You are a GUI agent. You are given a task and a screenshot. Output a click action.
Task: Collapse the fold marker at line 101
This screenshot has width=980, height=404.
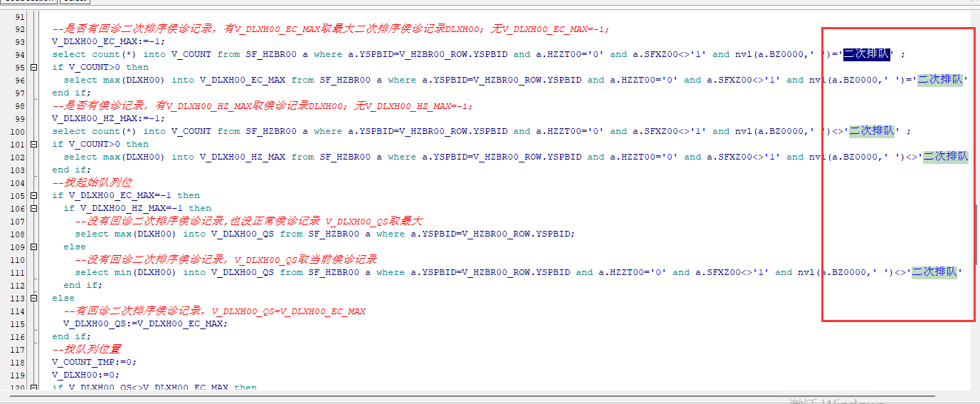click(33, 145)
